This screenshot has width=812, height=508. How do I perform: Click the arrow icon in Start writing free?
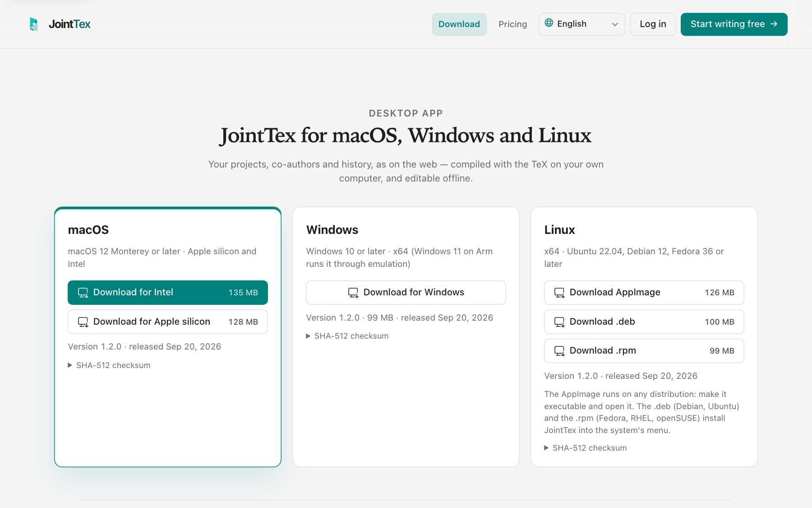coord(774,24)
